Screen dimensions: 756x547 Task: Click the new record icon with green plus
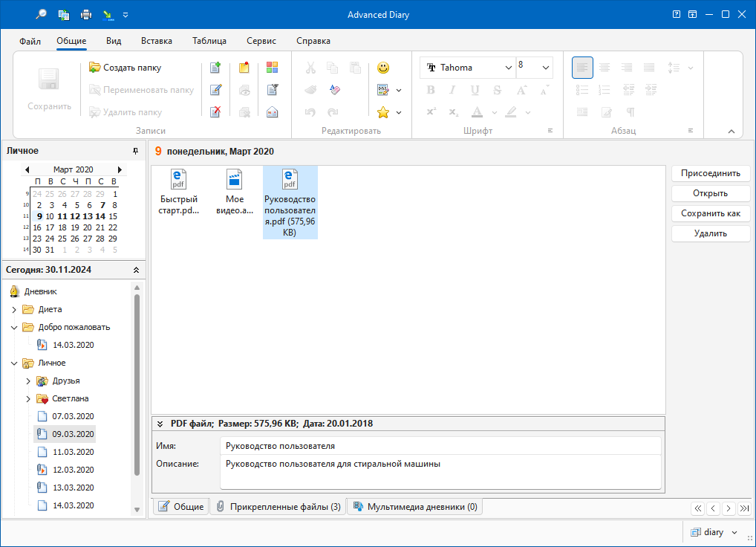(x=215, y=68)
